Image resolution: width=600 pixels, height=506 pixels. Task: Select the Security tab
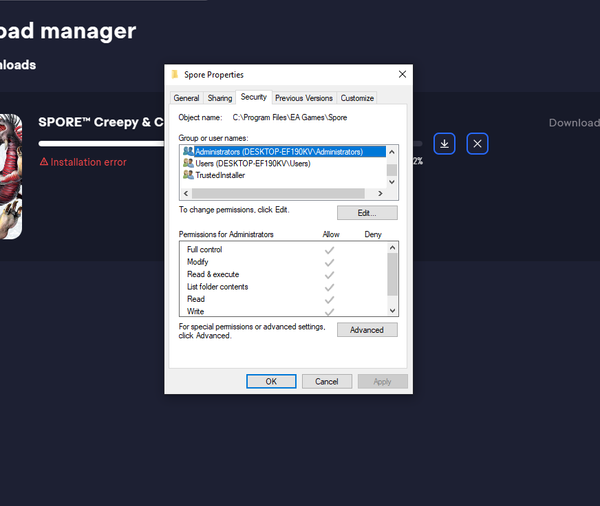coord(254,97)
